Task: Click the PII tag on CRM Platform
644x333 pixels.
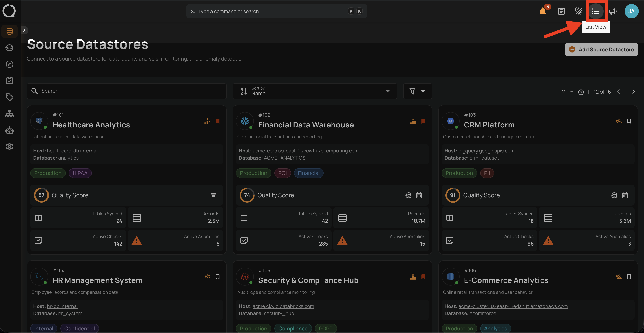Action: [487, 173]
